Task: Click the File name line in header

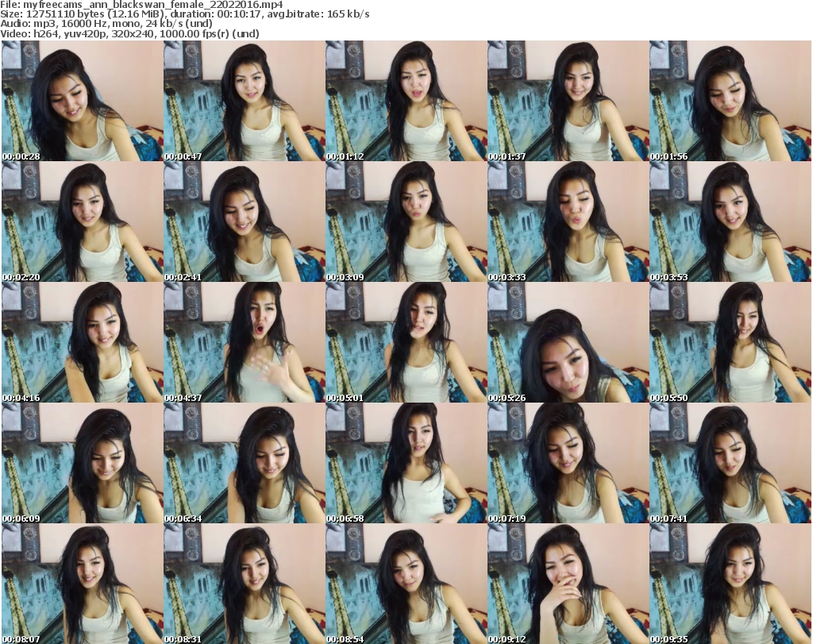Action: coord(141,5)
